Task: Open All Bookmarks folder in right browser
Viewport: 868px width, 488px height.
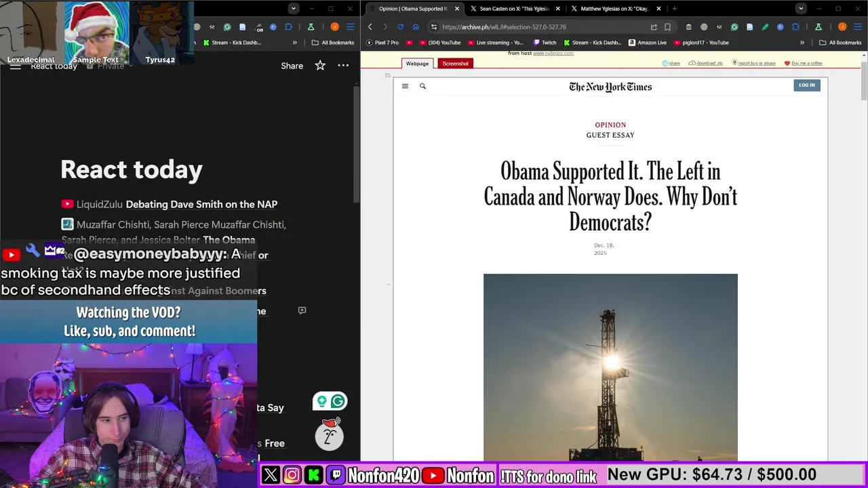Action: pyautogui.click(x=840, y=43)
